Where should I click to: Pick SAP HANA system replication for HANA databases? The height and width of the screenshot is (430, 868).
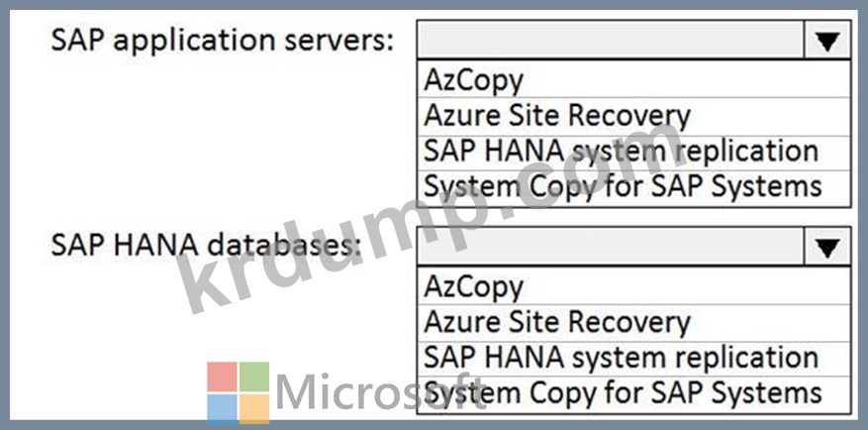(633, 359)
